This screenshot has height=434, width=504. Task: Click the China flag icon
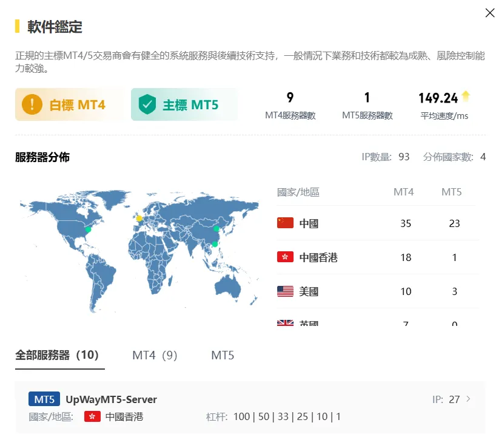click(285, 223)
